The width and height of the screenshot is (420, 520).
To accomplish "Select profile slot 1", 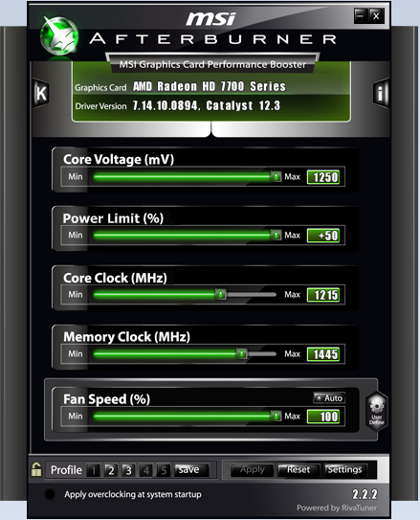I will tap(94, 470).
